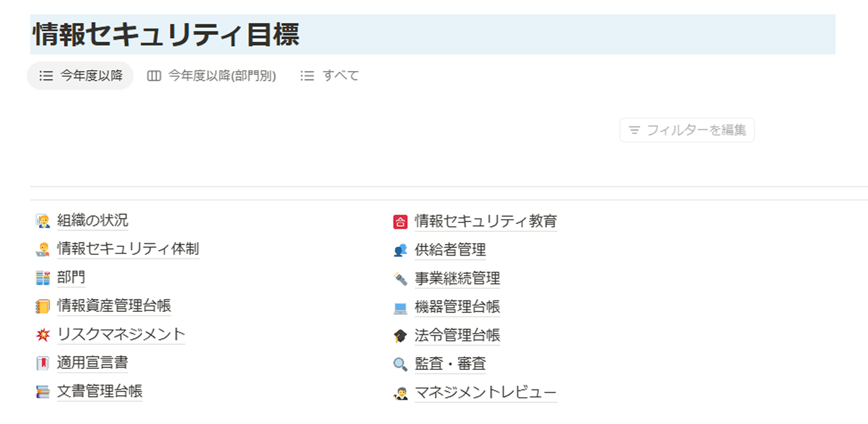This screenshot has height=424, width=868.
Task: Click the red 情報セキュリティ教育 icon
Action: tap(400, 221)
